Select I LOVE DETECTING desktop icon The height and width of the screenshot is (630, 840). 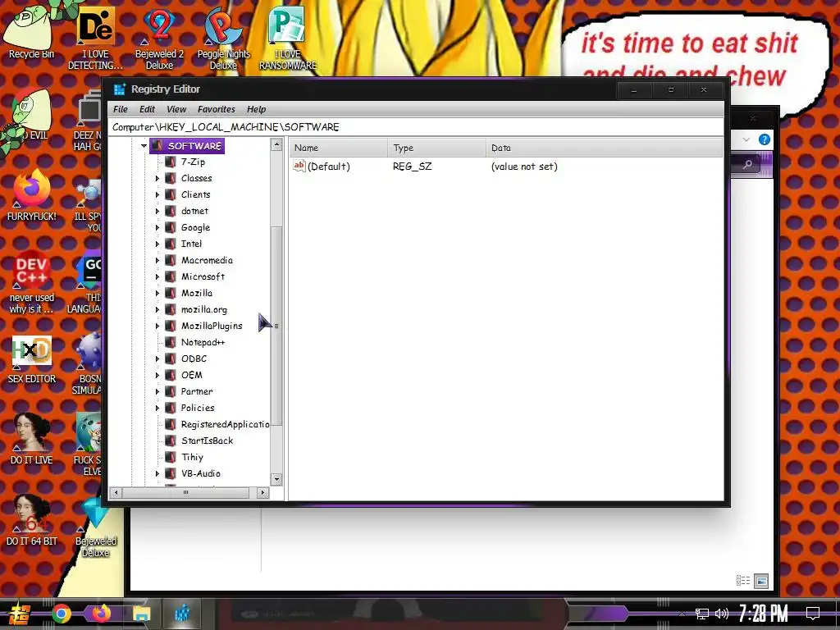(x=95, y=39)
